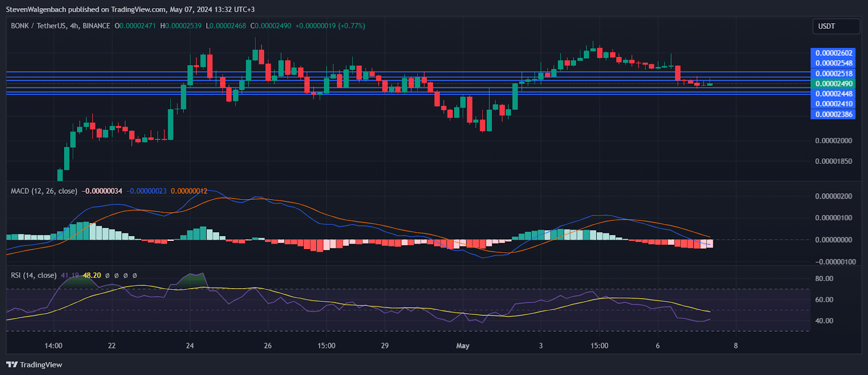Click the orange MACD signal value 0.00000012

tap(189, 191)
